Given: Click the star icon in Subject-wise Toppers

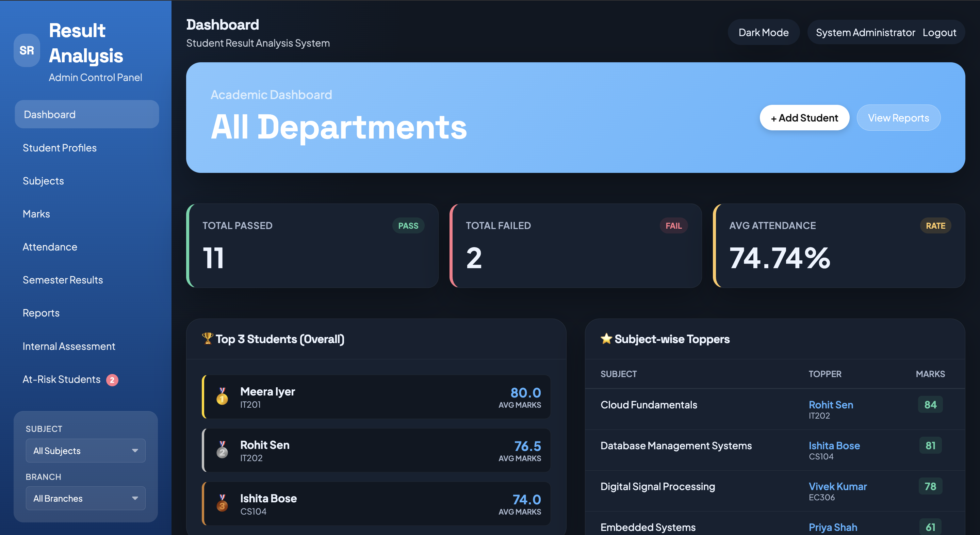Looking at the screenshot, I should 606,338.
